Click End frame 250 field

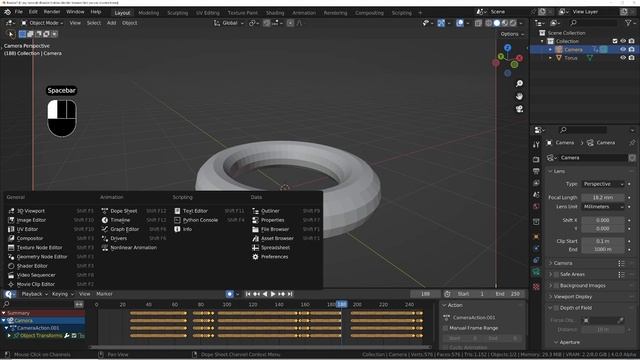click(x=509, y=294)
